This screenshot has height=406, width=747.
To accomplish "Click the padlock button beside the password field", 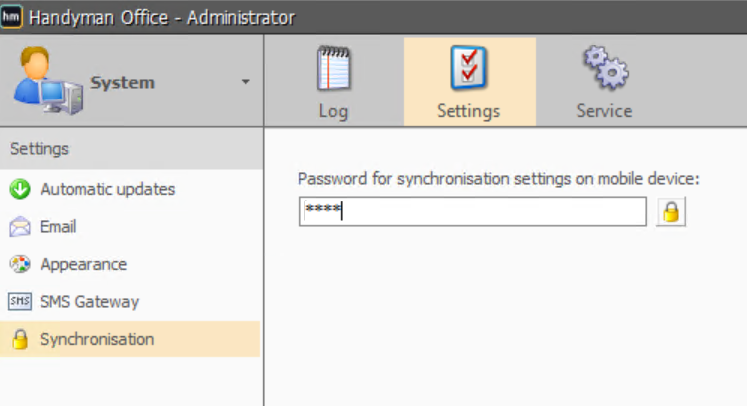I will 671,212.
